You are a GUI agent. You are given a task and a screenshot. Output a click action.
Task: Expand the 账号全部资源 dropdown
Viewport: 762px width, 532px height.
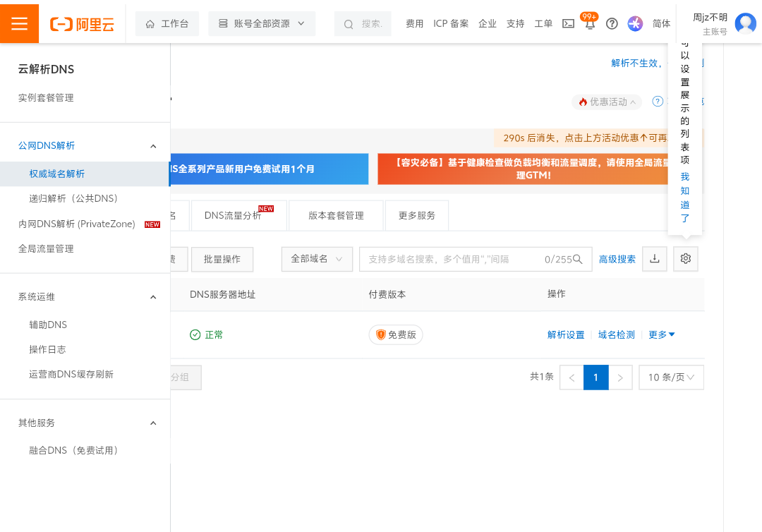[x=262, y=23]
